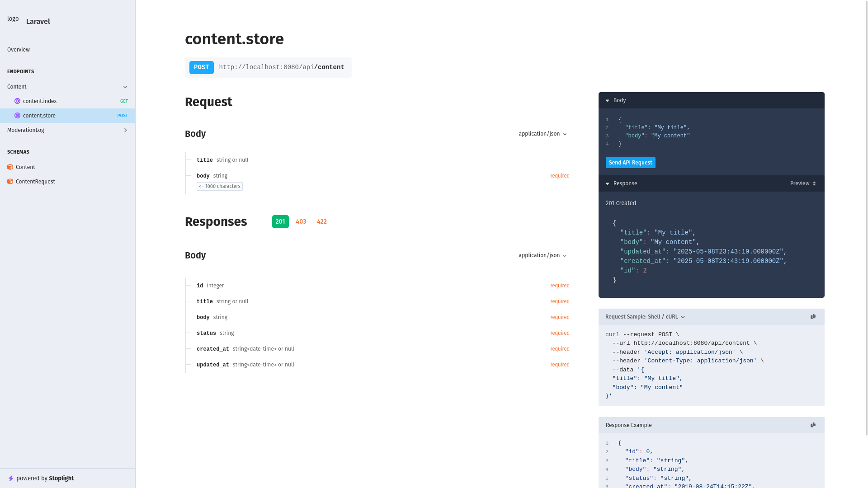Click the Laravel logo image
868x488 pixels.
click(13, 19)
